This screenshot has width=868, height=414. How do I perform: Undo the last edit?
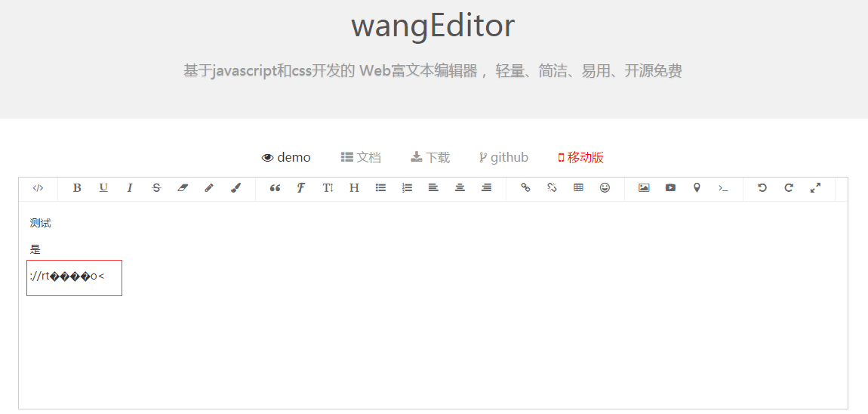(x=762, y=188)
